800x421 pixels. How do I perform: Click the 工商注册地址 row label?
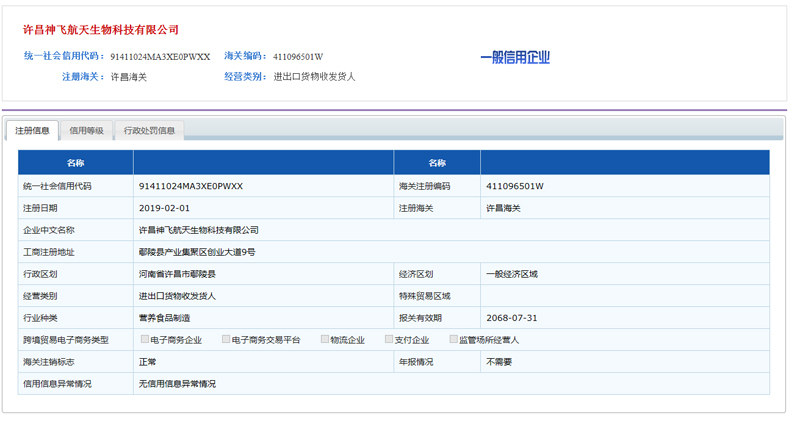[x=49, y=252]
